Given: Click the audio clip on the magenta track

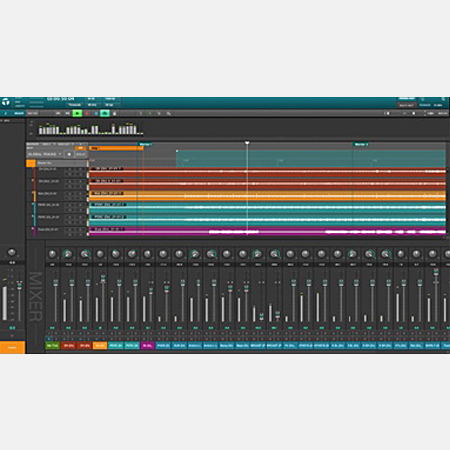Looking at the screenshot, I should click(267, 232).
